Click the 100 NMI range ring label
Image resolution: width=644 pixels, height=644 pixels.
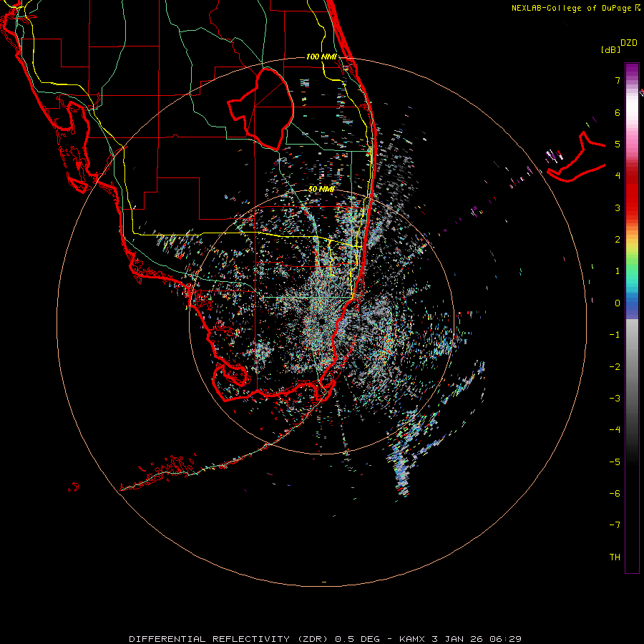pos(321,57)
